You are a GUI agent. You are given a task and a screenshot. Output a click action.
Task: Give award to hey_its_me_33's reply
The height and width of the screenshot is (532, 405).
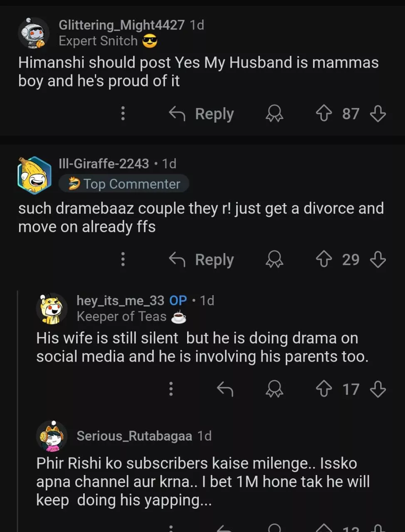274,389
